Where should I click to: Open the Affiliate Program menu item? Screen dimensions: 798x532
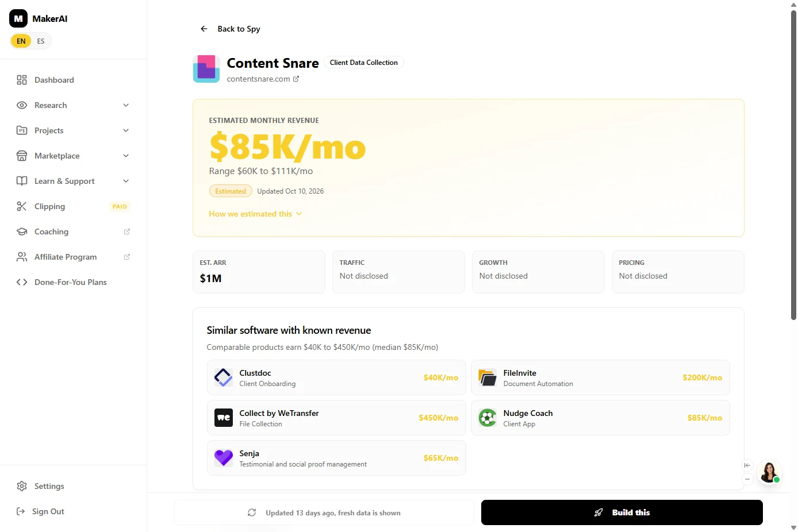coord(74,257)
